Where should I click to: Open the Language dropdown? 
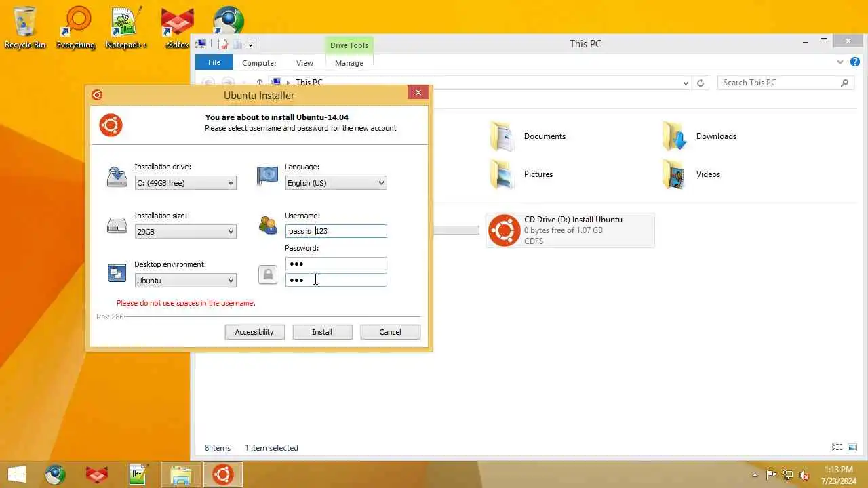336,182
